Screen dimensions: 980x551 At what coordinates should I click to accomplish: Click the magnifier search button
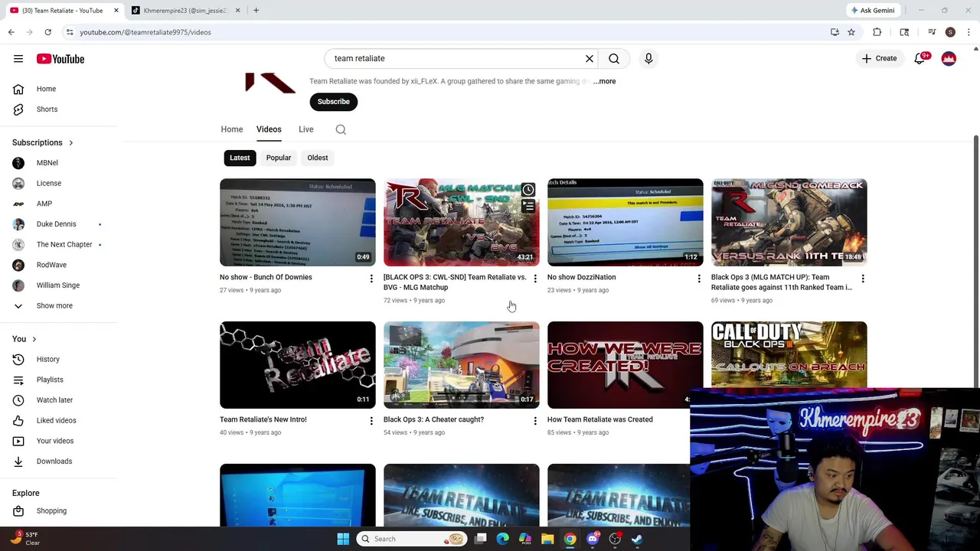pos(614,58)
